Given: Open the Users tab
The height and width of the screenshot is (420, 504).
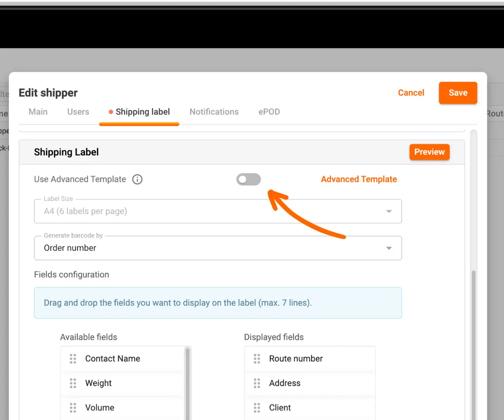Looking at the screenshot, I should tap(78, 112).
